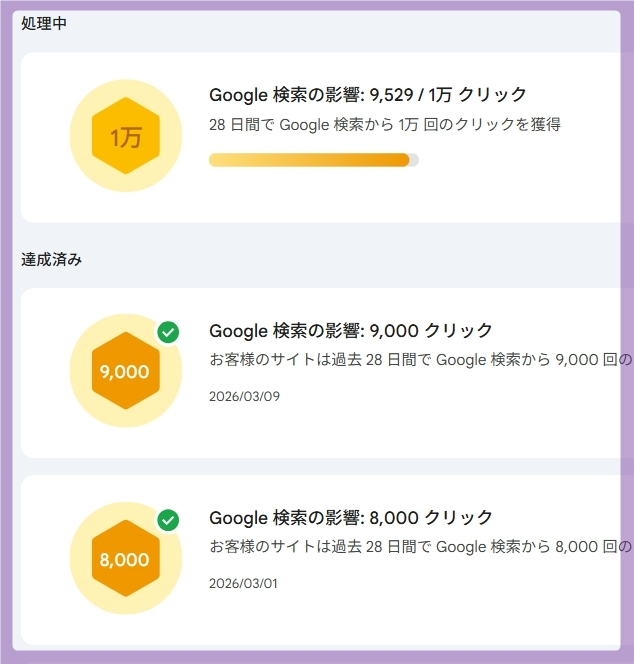Click title Google 検索の影響: 9,529 / 1万 クリック
This screenshot has height=664, width=634.
click(x=367, y=95)
